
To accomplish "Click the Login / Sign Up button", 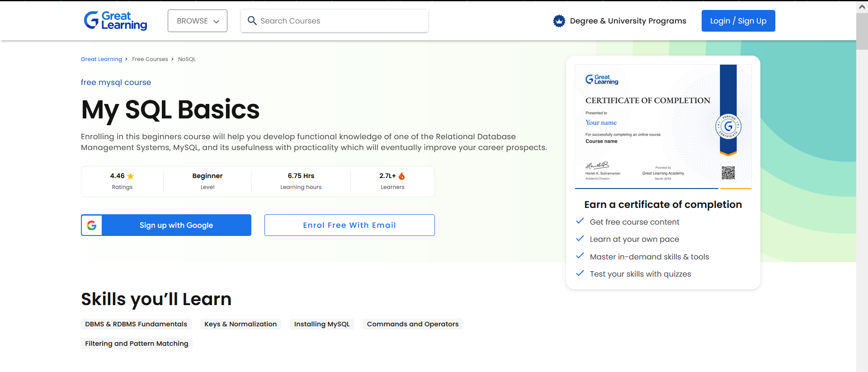I will point(738,21).
